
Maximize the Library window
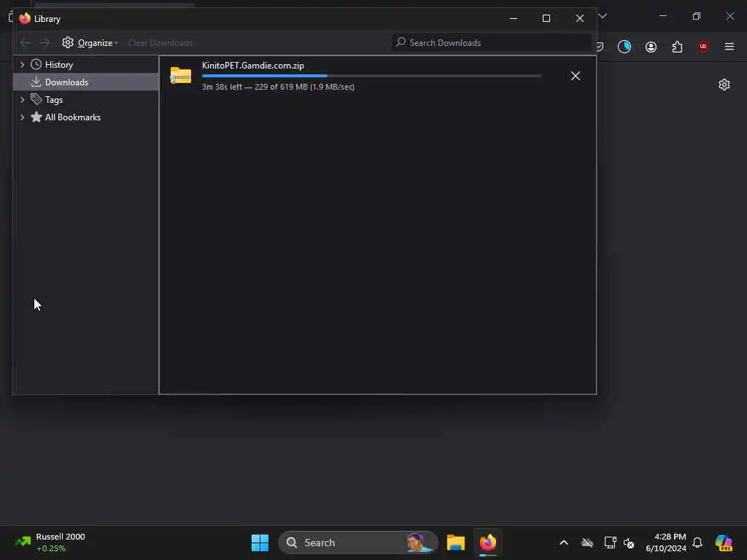pyautogui.click(x=546, y=18)
